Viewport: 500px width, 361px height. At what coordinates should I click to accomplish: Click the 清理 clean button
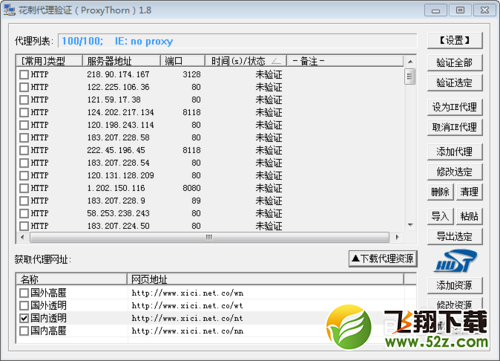[469, 192]
